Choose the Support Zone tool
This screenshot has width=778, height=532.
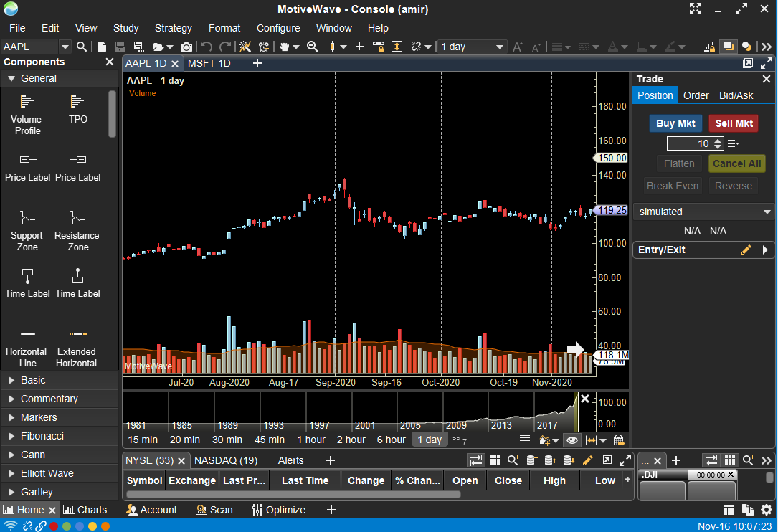click(27, 231)
